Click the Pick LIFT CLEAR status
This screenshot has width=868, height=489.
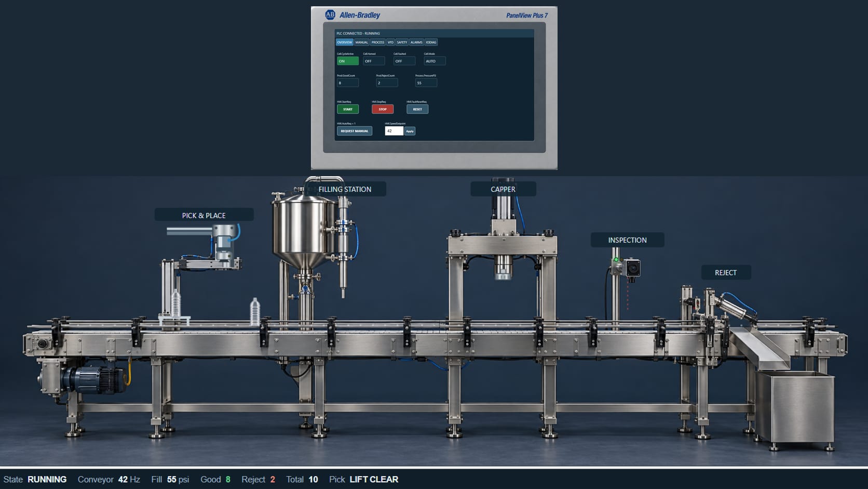tap(364, 479)
